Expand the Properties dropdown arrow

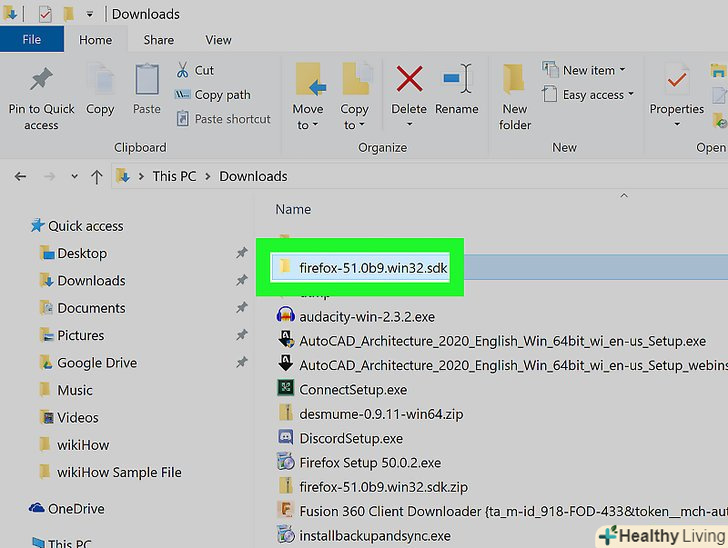pos(677,124)
